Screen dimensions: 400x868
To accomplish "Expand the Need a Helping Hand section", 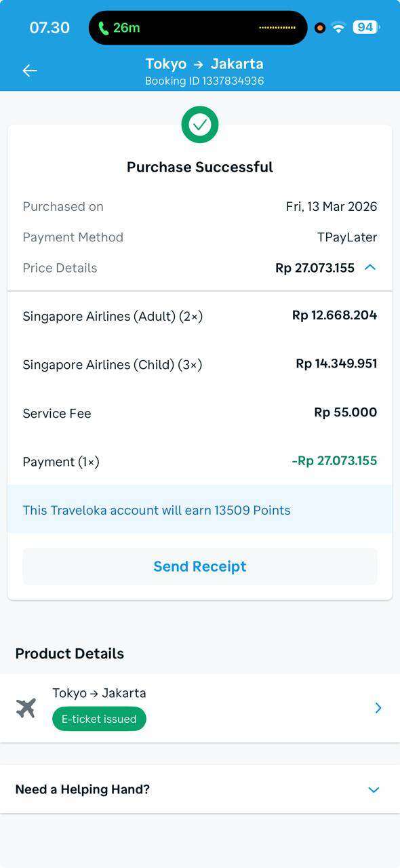I will [x=374, y=789].
